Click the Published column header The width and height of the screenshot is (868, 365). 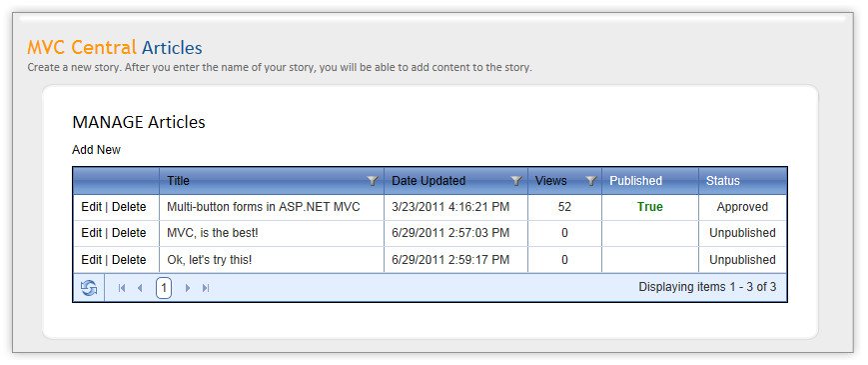click(635, 181)
